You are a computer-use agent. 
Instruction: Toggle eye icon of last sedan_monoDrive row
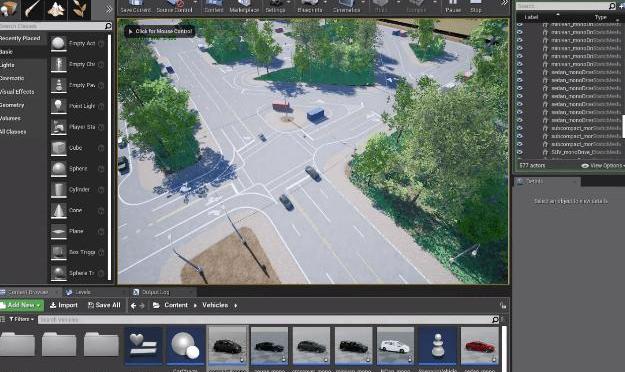pyautogui.click(x=519, y=120)
